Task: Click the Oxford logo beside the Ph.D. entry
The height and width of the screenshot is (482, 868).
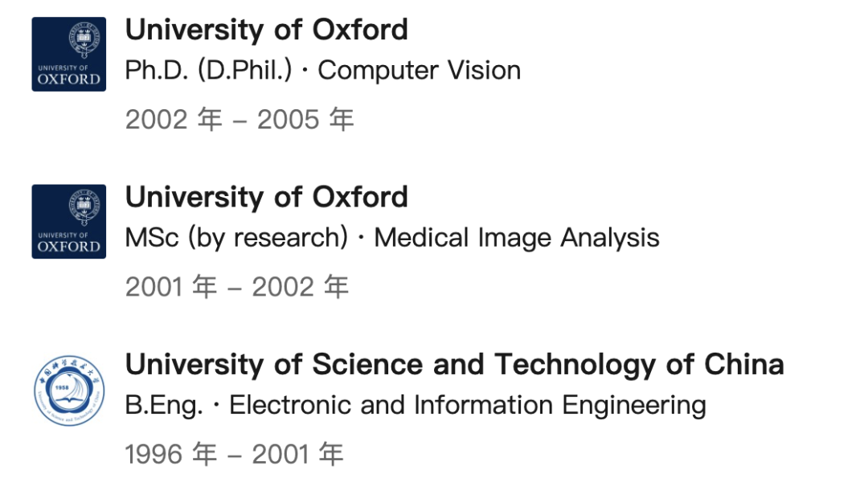Action: coord(69,54)
